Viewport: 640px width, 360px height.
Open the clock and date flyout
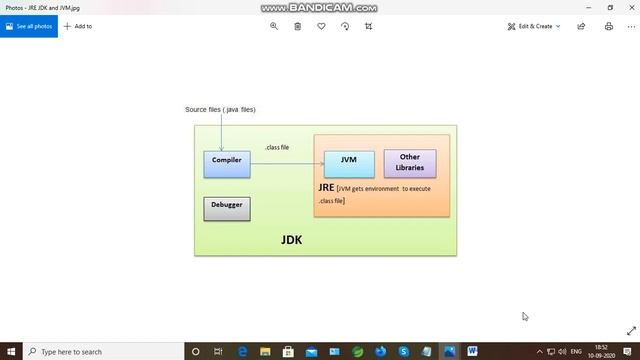click(x=601, y=351)
